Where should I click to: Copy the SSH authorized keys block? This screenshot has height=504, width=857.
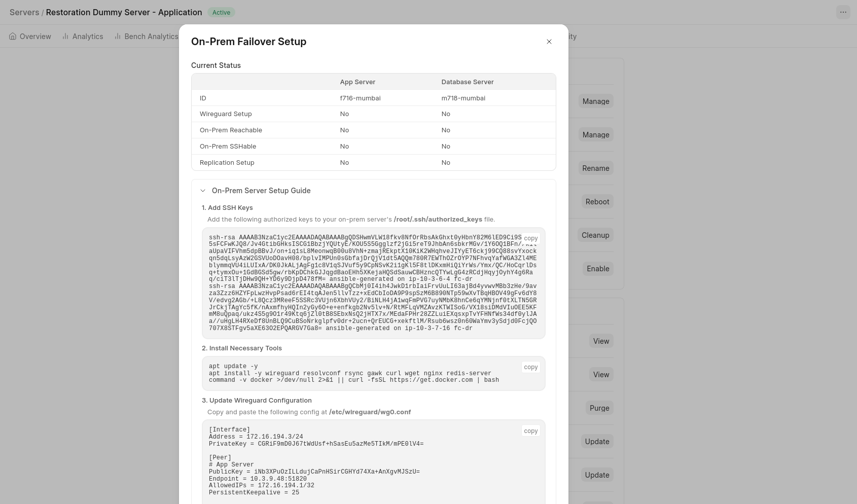coord(530,238)
